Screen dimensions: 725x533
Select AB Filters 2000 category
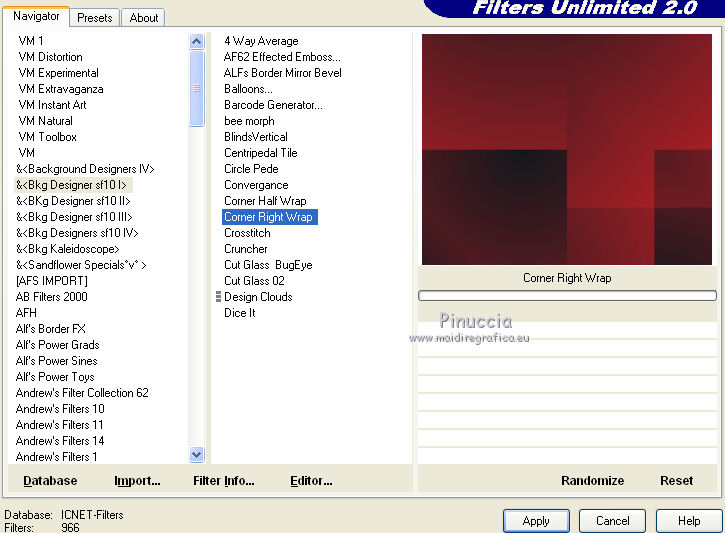click(x=51, y=297)
